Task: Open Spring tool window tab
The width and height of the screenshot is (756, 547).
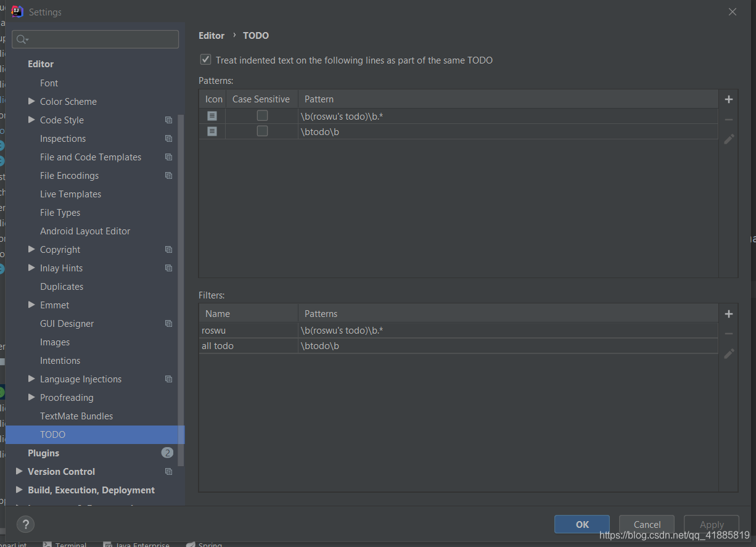Action: [x=203, y=545]
